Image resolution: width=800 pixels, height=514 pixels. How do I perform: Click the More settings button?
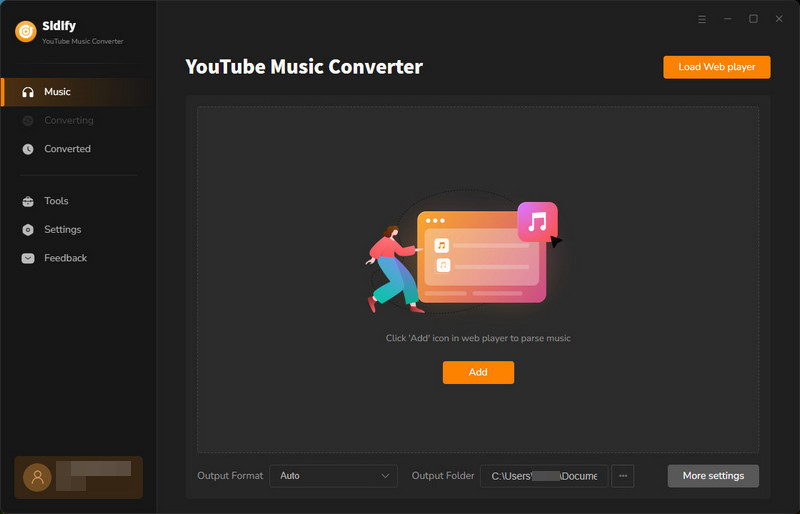[713, 476]
